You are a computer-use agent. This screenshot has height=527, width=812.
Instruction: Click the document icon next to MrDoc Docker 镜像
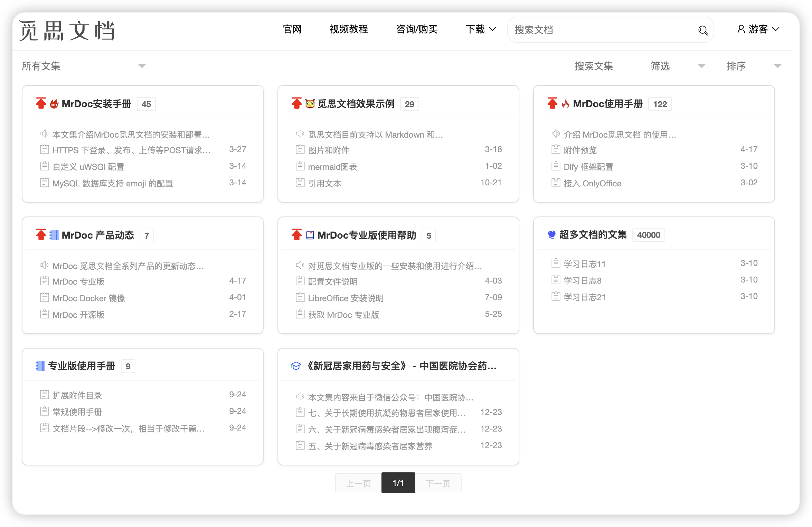44,297
